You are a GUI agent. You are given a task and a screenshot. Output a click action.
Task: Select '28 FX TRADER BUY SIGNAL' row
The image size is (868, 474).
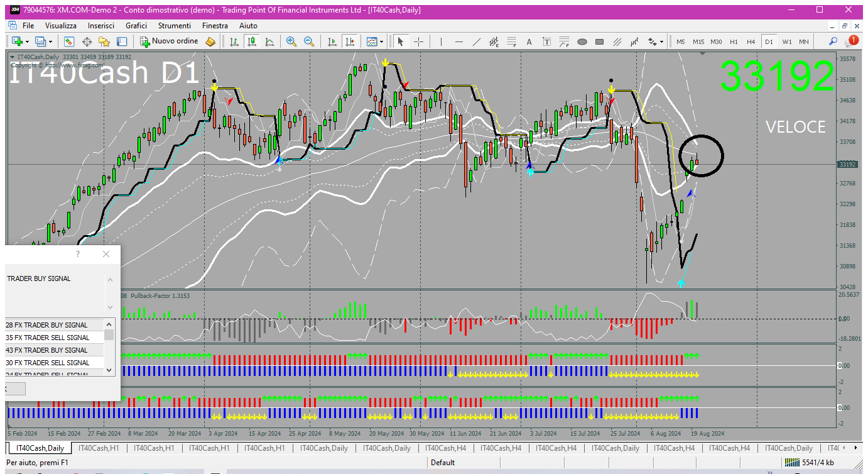click(x=55, y=325)
